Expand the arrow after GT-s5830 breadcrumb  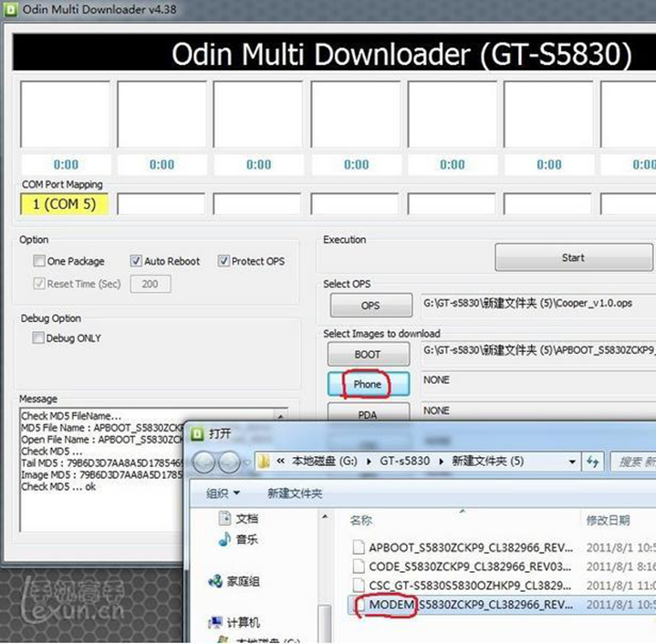(x=441, y=462)
